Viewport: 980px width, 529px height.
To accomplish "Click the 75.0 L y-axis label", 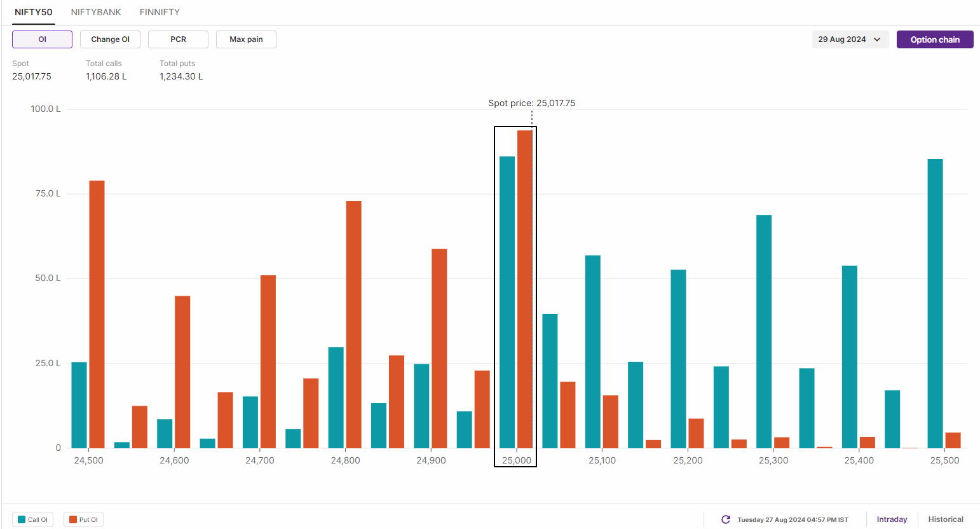I will coord(48,193).
